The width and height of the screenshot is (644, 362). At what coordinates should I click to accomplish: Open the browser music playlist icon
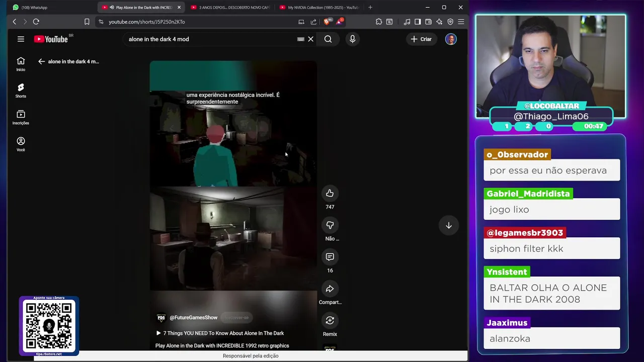(407, 22)
